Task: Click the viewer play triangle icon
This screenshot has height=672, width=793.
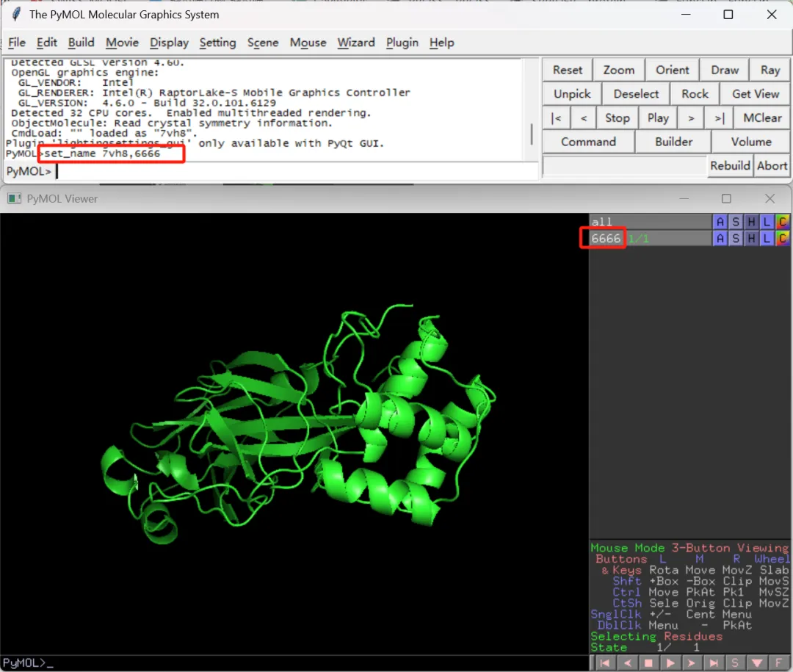Action: 670,663
